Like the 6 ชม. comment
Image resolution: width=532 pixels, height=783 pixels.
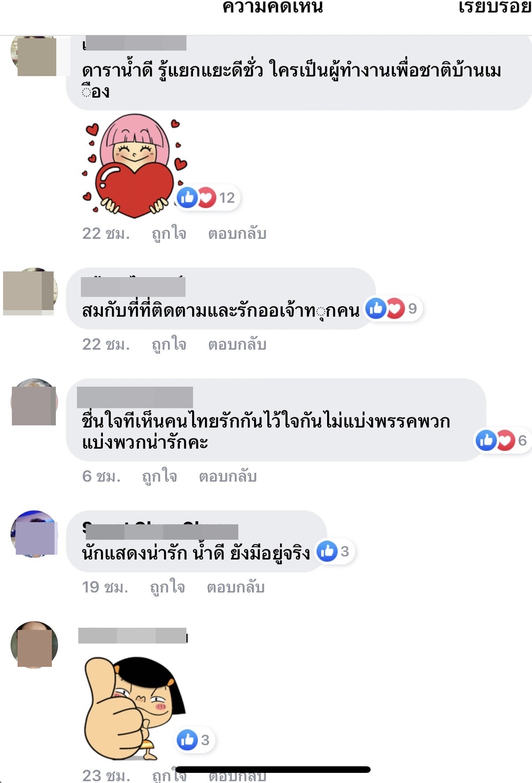click(x=159, y=476)
